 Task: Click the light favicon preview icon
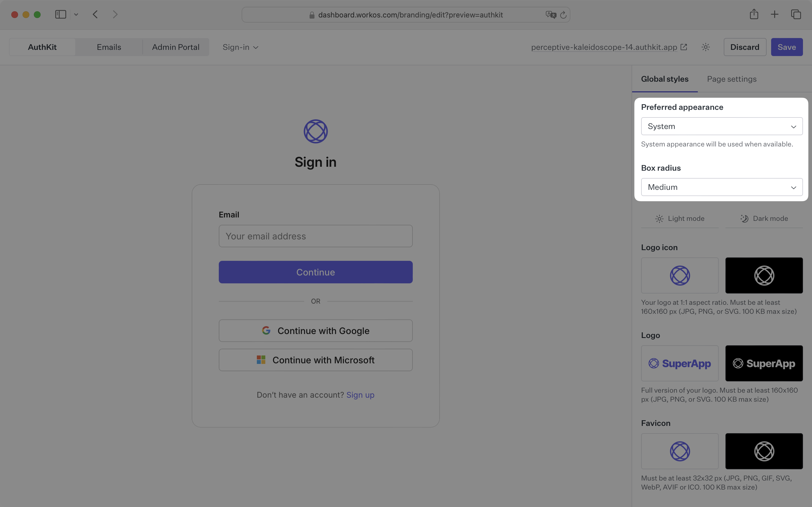click(x=679, y=451)
